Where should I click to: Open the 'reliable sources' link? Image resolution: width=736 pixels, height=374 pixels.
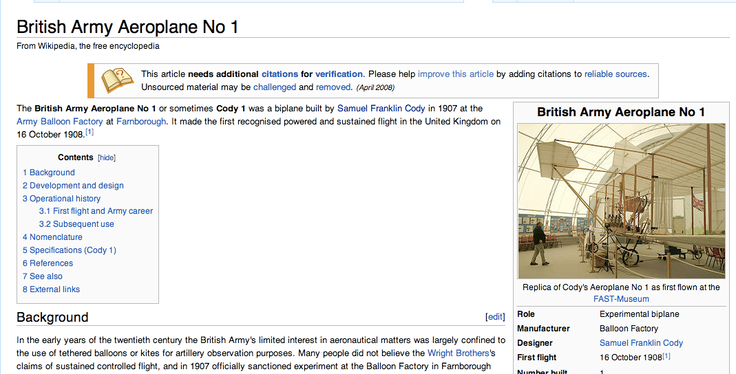pos(615,74)
